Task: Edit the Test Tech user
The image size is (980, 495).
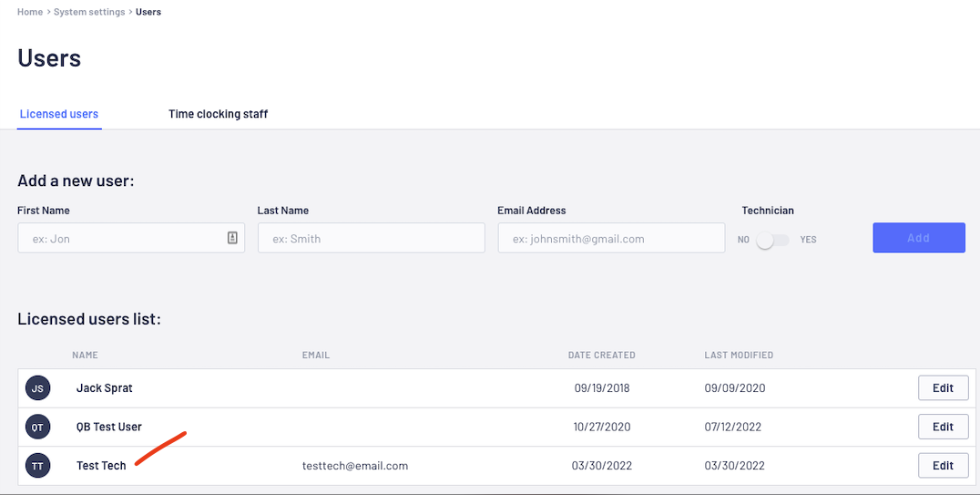Action: 944,466
